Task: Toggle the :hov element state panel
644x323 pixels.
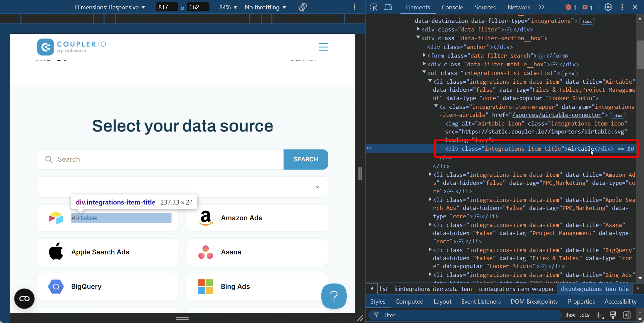Action: pos(570,315)
